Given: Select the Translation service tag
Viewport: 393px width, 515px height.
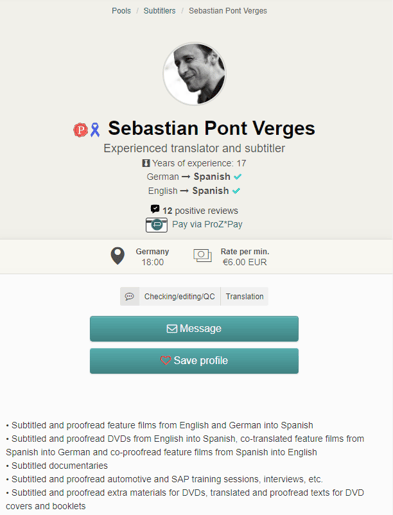Looking at the screenshot, I should (245, 296).
